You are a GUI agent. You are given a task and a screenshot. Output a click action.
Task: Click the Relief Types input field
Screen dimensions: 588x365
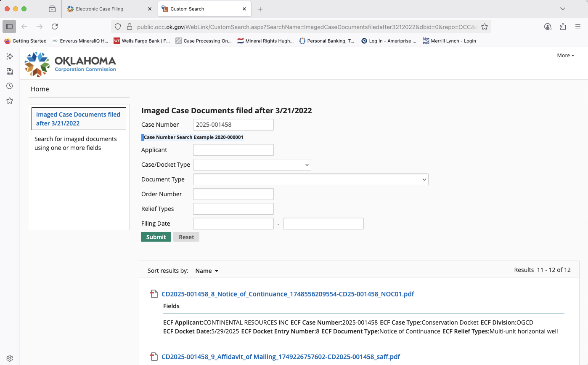point(233,209)
